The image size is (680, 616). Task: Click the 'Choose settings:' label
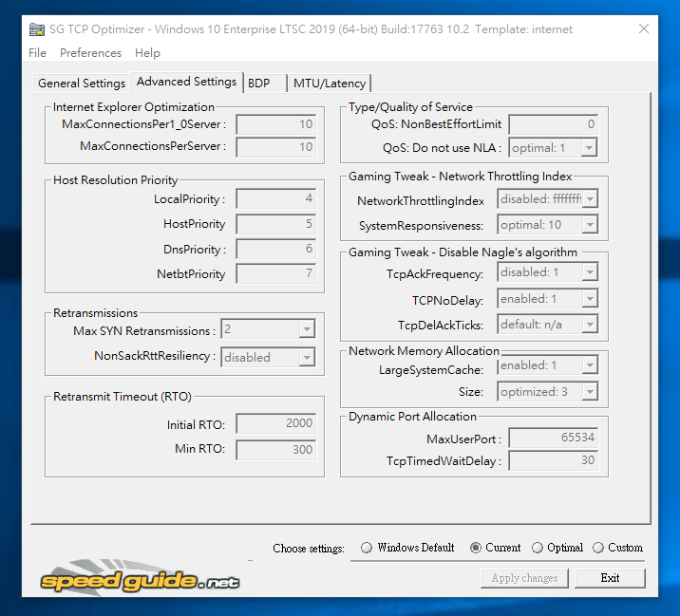[309, 549]
